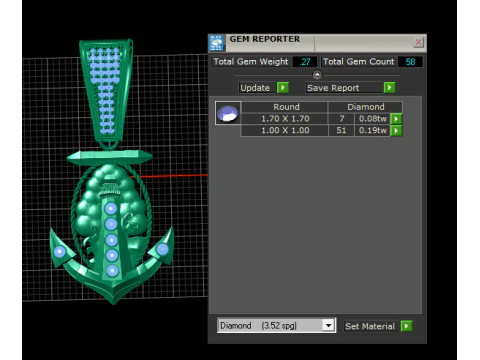Click the green arrow beside Set Material
Screen dimensions: 480x360
pos(406,326)
